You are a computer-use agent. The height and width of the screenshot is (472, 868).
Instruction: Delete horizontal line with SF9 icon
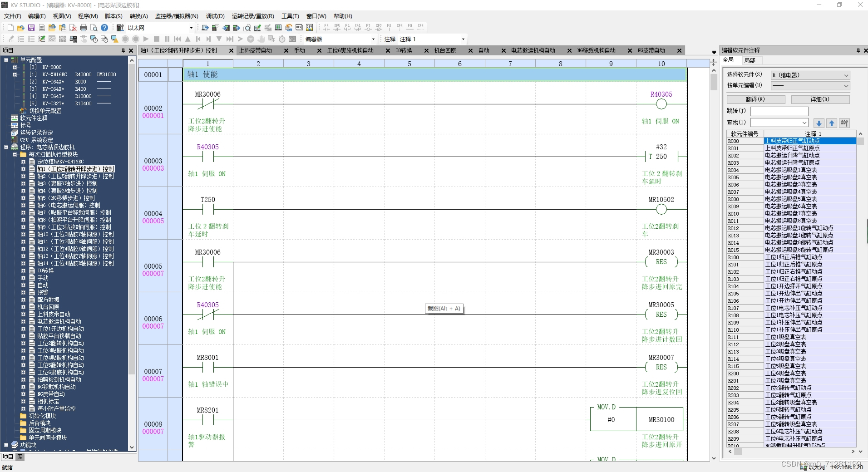420,27
